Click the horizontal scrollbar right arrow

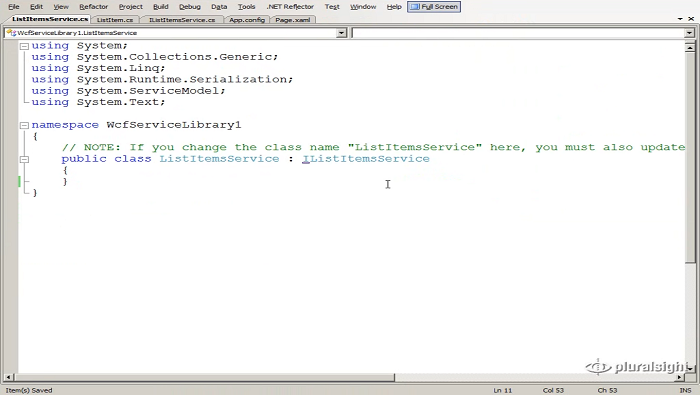[x=679, y=378]
